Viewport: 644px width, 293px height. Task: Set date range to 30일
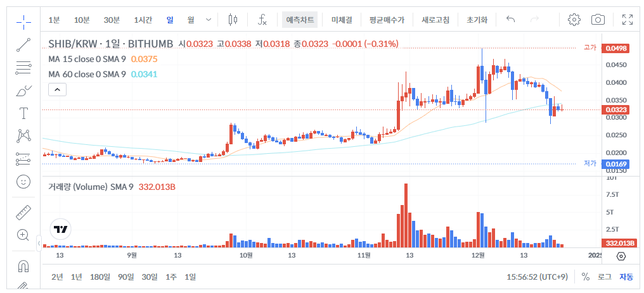click(x=150, y=277)
